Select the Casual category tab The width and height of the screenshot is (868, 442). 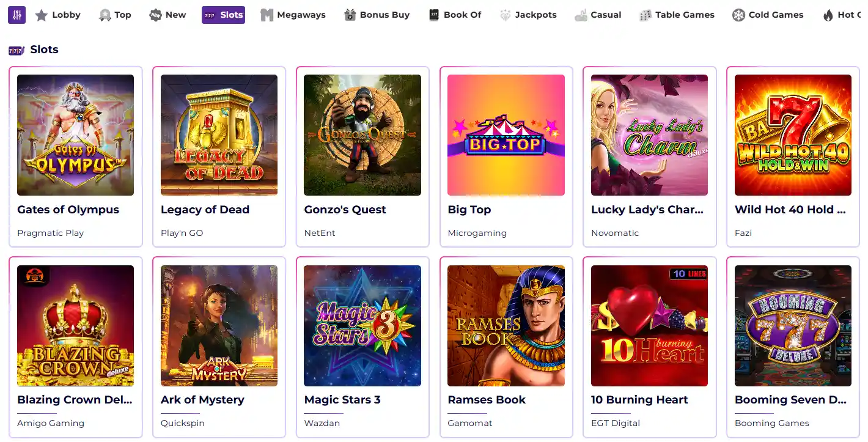coord(598,15)
